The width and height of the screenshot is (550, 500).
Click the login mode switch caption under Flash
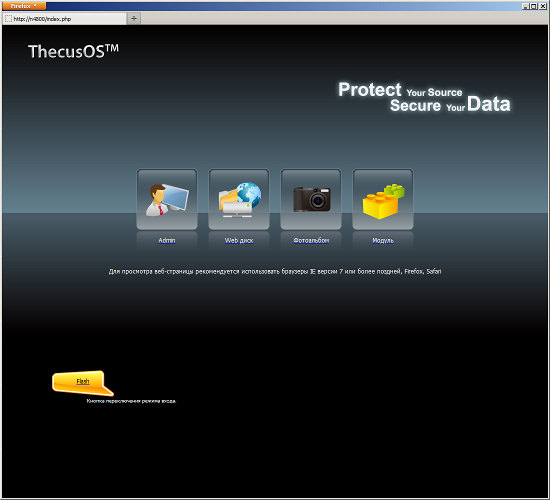[131, 401]
